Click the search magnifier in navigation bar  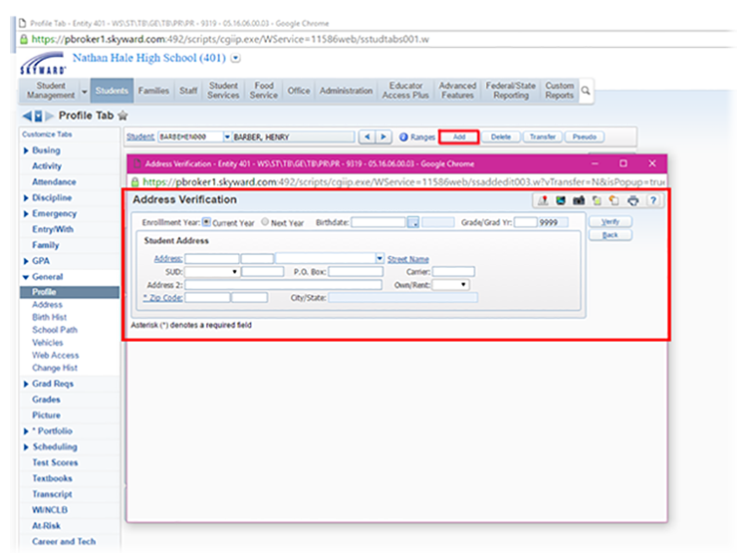(587, 91)
